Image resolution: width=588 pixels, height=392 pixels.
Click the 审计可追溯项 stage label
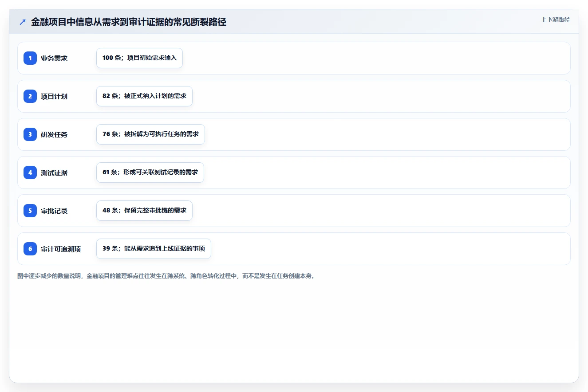coord(61,249)
